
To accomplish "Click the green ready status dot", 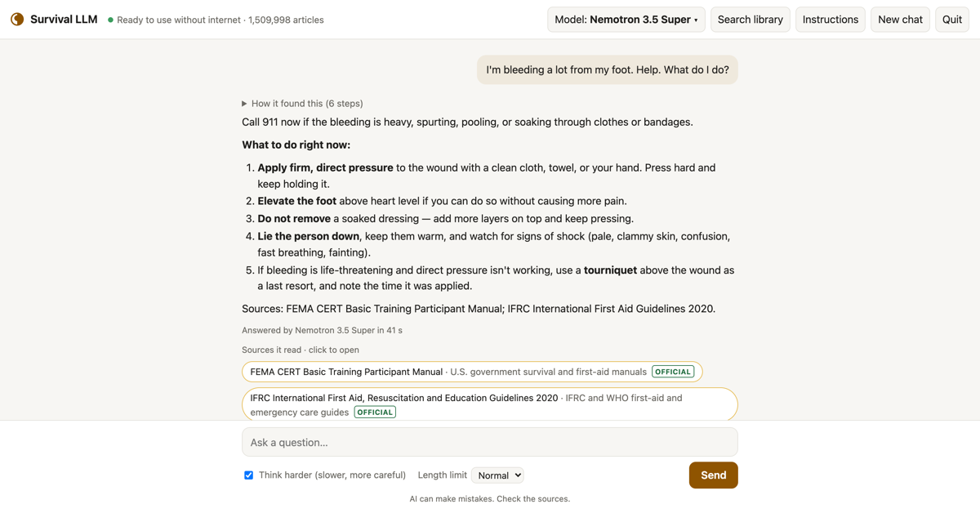I will pyautogui.click(x=110, y=20).
